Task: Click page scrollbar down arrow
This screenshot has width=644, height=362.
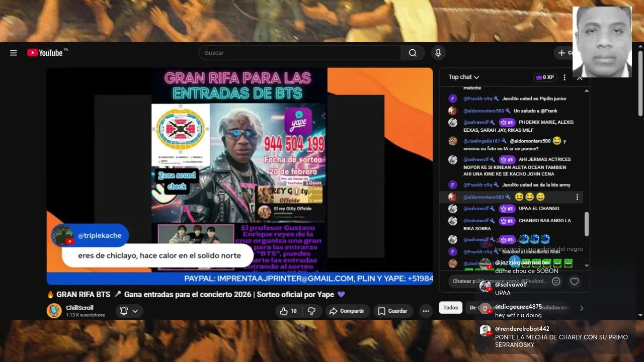Action: [x=640, y=315]
